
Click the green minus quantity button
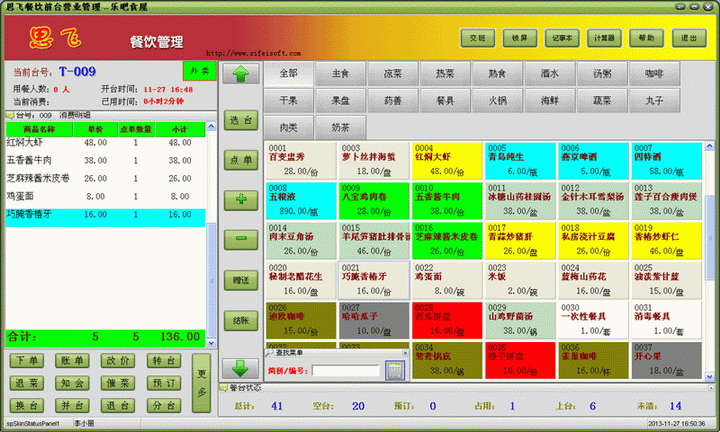coord(241,239)
